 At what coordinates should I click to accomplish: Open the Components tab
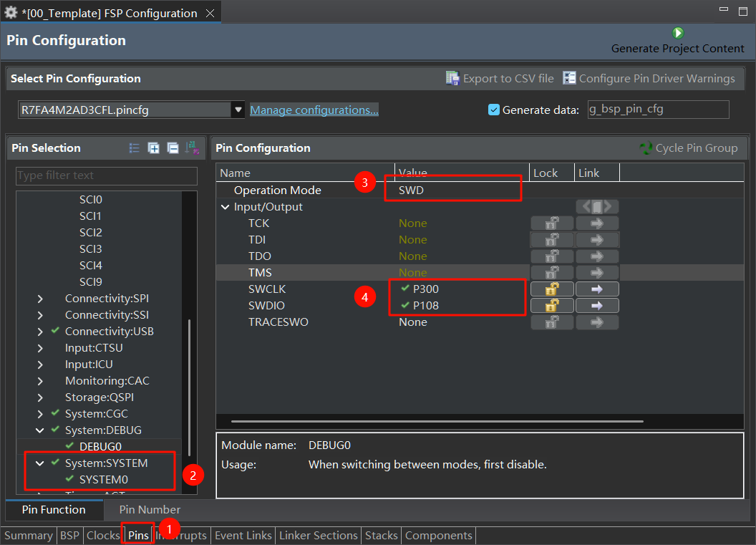439,536
